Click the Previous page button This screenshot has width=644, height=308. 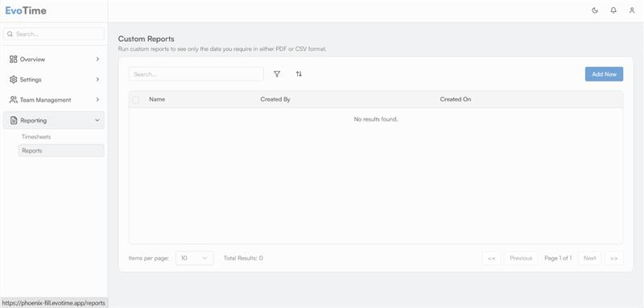[521, 258]
